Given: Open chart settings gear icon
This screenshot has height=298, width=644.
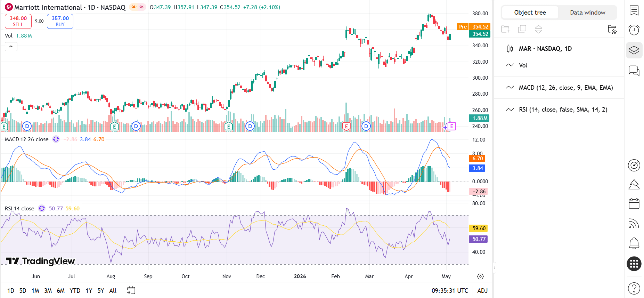Looking at the screenshot, I should tap(480, 276).
